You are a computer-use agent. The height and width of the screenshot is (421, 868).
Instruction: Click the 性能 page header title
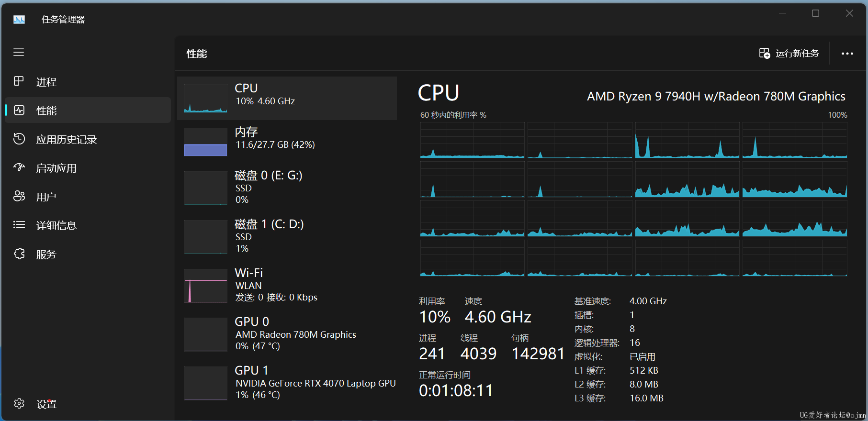click(197, 54)
